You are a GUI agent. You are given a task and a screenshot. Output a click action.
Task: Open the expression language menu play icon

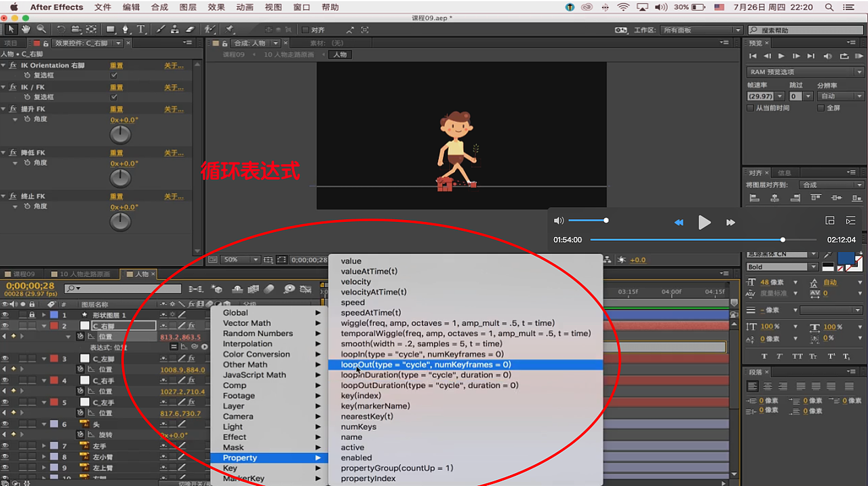tap(205, 347)
